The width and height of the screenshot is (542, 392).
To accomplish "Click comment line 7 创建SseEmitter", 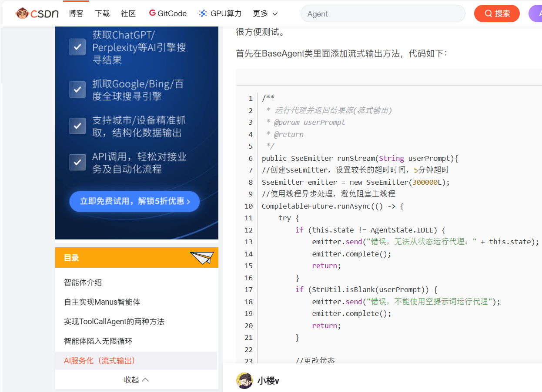I will 355,170.
